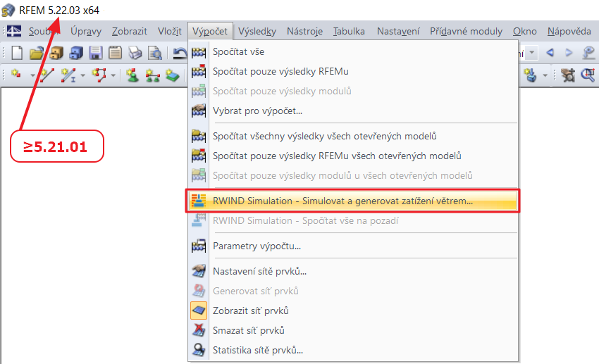Choose Spočítat všechny výsledky všech otevřených modelů
The image size is (599, 364).
click(x=354, y=136)
